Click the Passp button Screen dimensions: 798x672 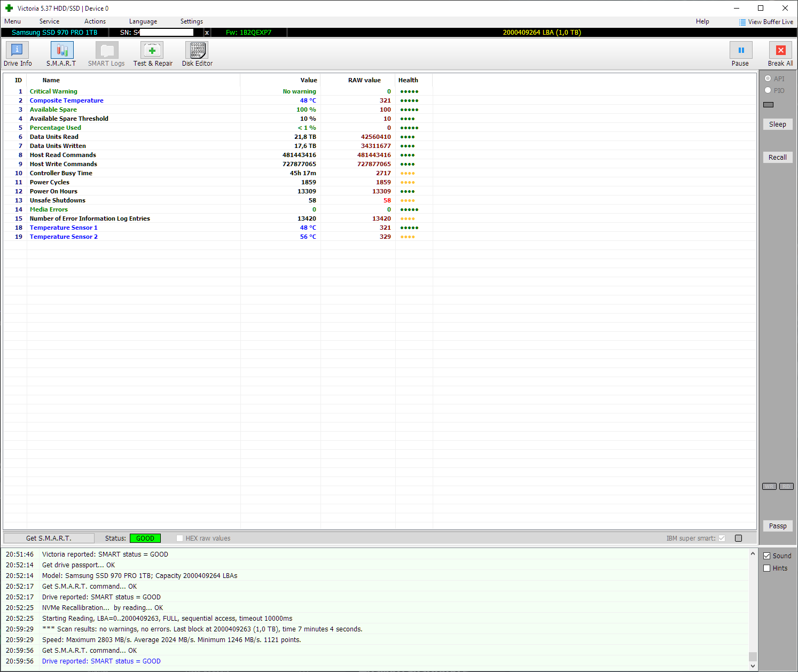click(778, 526)
